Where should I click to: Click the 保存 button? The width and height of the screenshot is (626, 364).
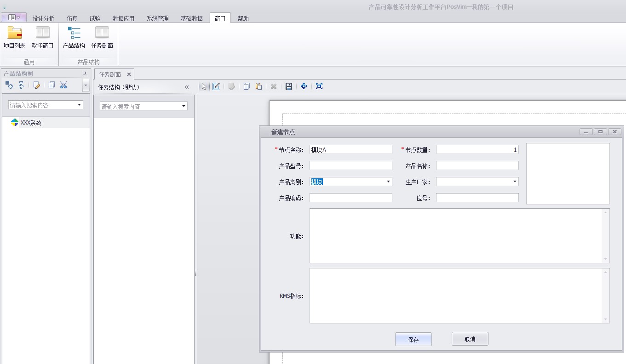(413, 340)
